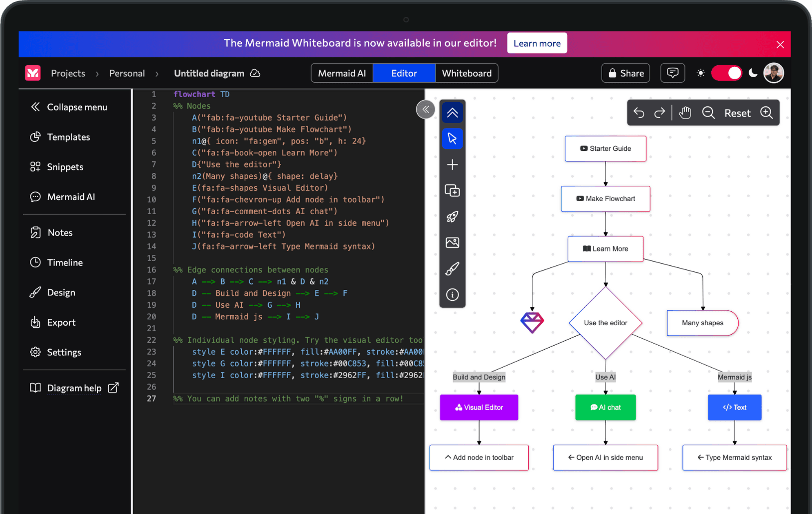
Task: Click the duplicate add-shape tool icon
Action: click(x=452, y=191)
